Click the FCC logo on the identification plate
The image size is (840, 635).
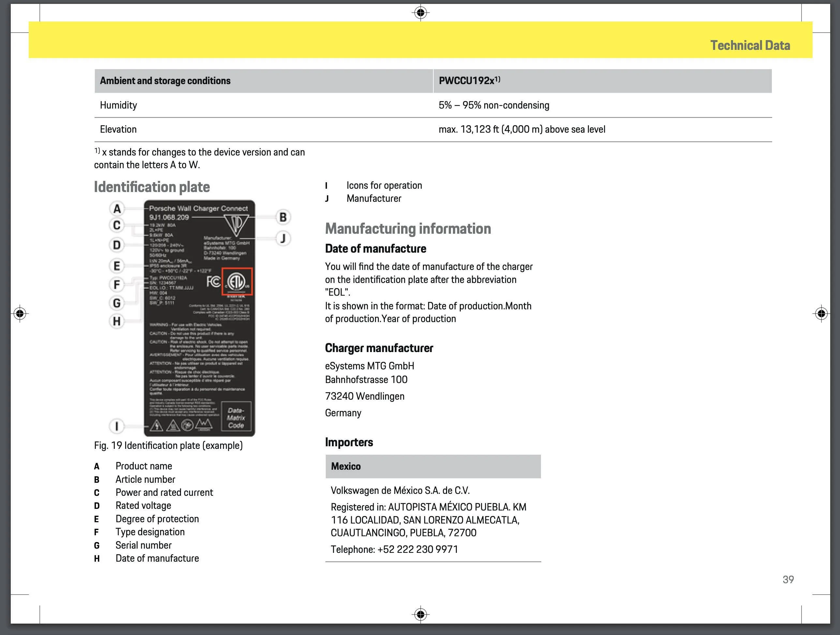click(213, 282)
